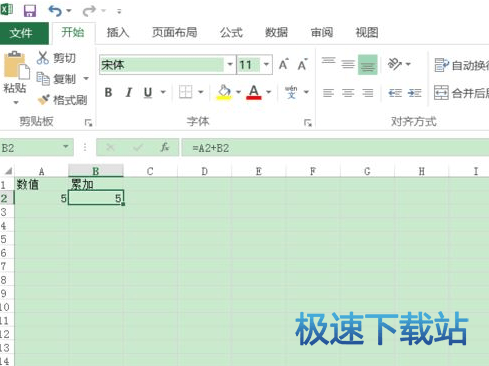The width and height of the screenshot is (489, 366).
Task: Click the Save icon in quick access toolbar
Action: point(30,11)
